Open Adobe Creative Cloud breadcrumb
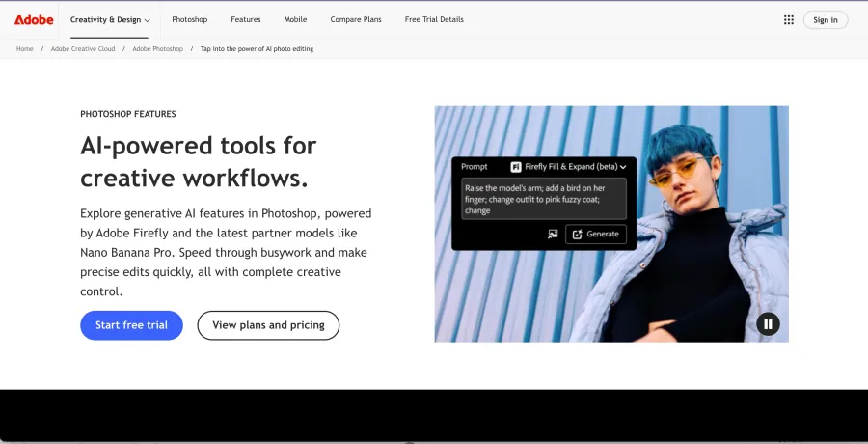 [83, 49]
